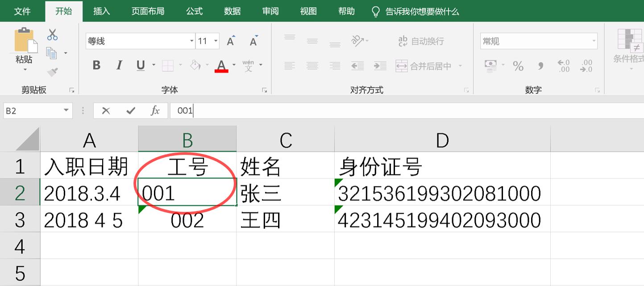Switch to the 插入 ribbon tab
Screen dimensions: 644x286
pyautogui.click(x=101, y=11)
